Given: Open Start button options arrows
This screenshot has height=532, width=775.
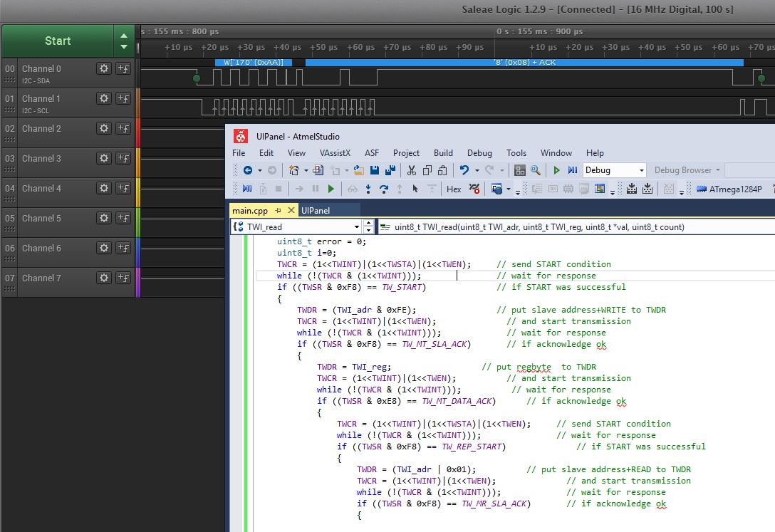Looking at the screenshot, I should [124, 41].
